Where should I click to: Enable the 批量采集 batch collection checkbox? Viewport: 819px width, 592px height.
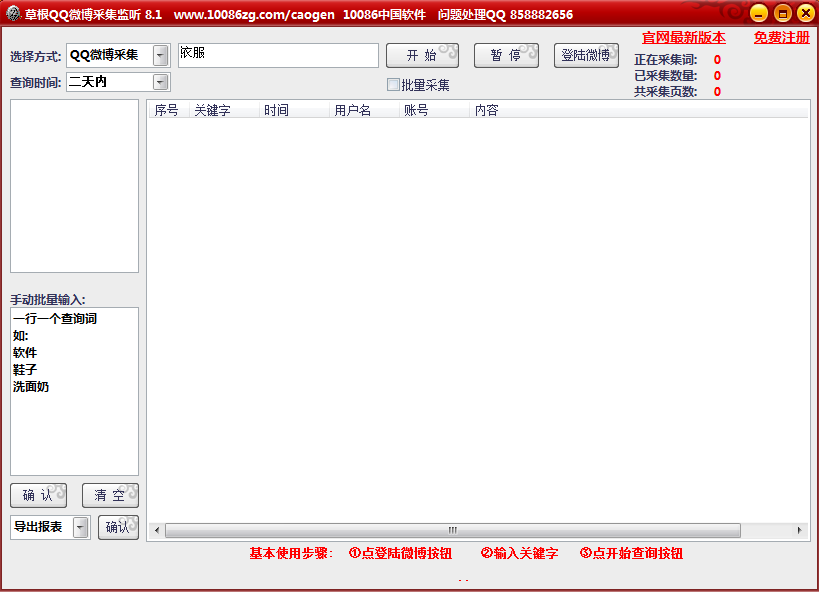[x=393, y=84]
